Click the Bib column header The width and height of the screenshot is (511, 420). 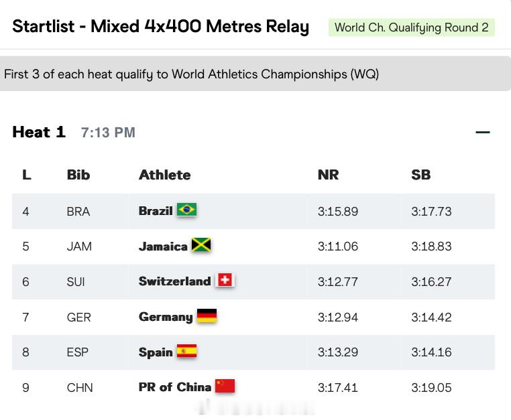(x=78, y=175)
